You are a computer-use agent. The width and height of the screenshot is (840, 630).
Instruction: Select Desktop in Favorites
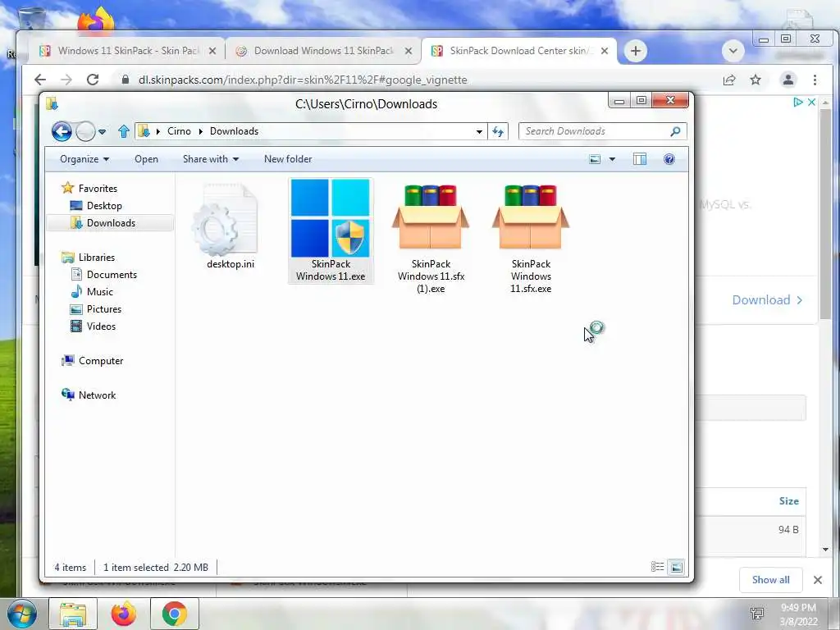97,206
